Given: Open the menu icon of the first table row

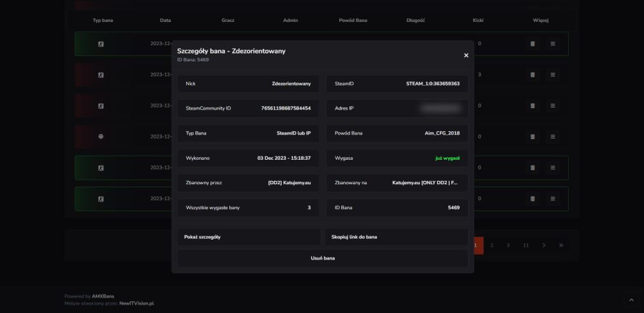Looking at the screenshot, I should coord(553,44).
